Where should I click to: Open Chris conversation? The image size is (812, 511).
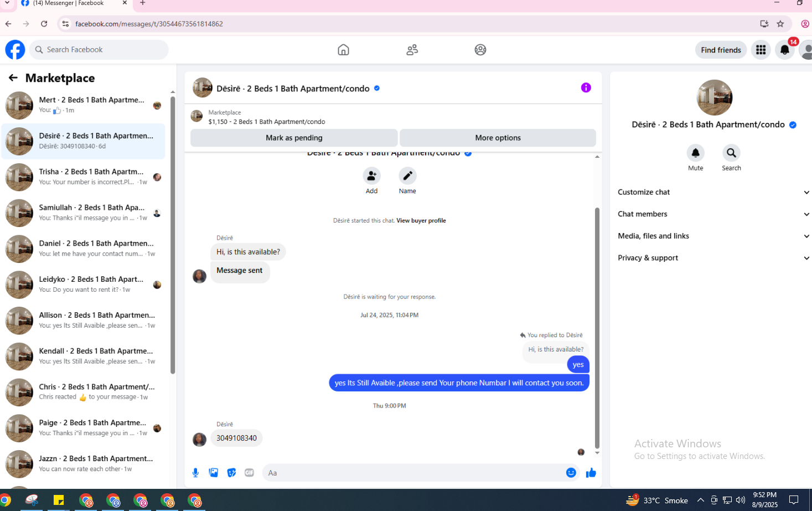pos(83,392)
